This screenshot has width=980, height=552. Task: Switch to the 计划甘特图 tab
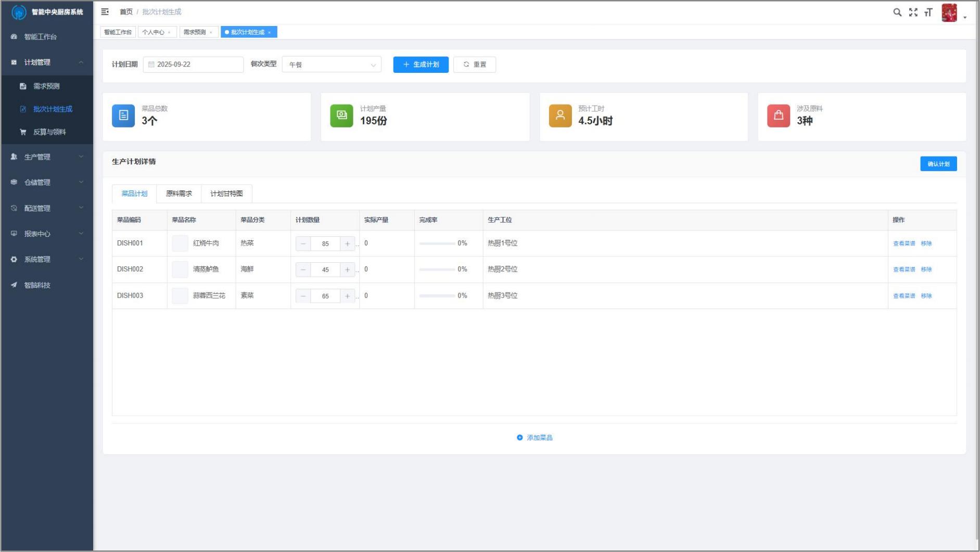(x=226, y=194)
